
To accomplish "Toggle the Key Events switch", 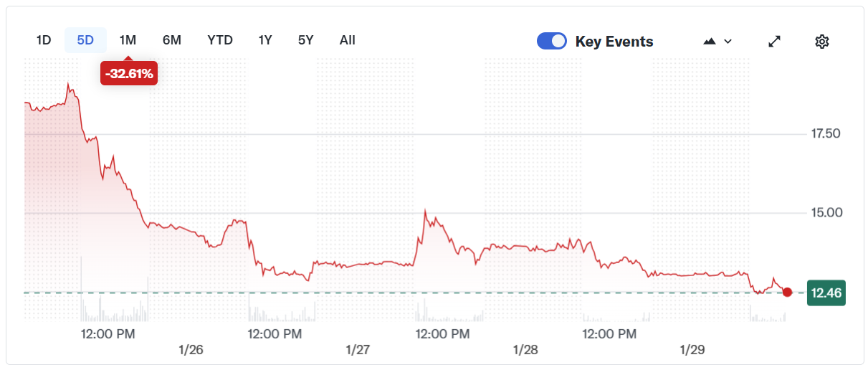I will (552, 42).
